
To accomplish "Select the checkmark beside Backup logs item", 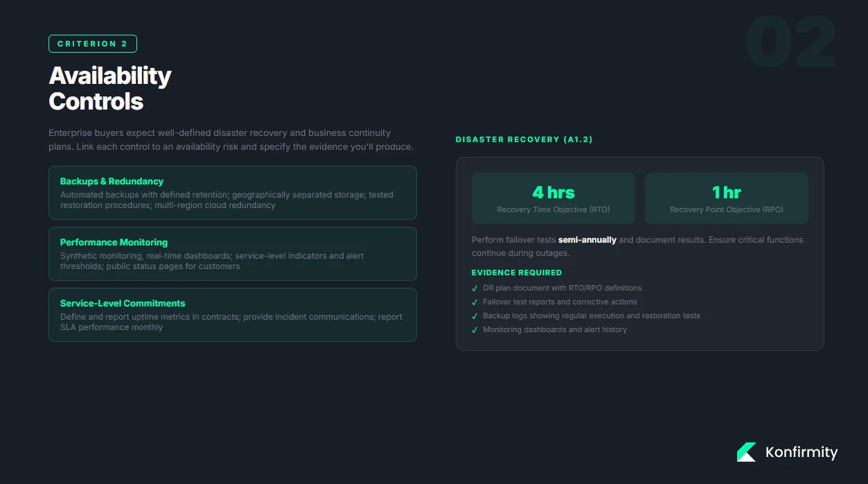I will tap(475, 316).
